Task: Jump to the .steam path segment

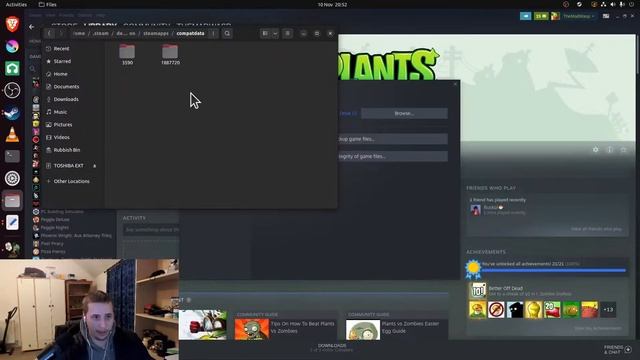Action: pos(101,33)
